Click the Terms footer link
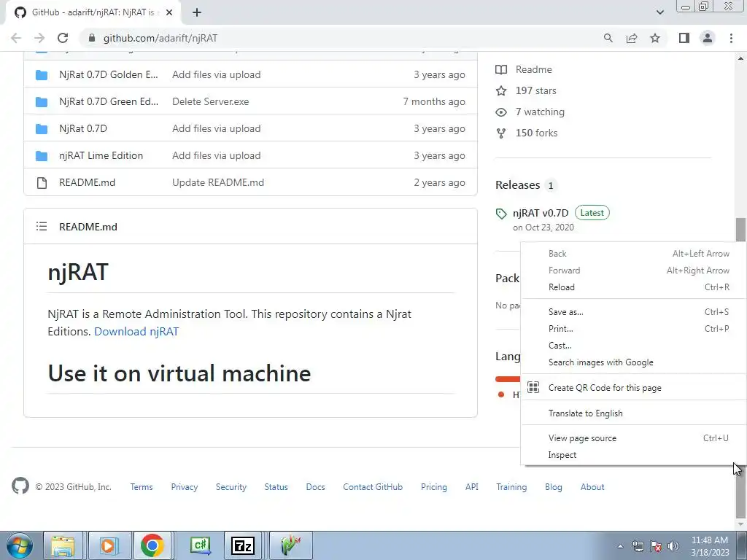Viewport: 747px width, 560px height. [142, 487]
